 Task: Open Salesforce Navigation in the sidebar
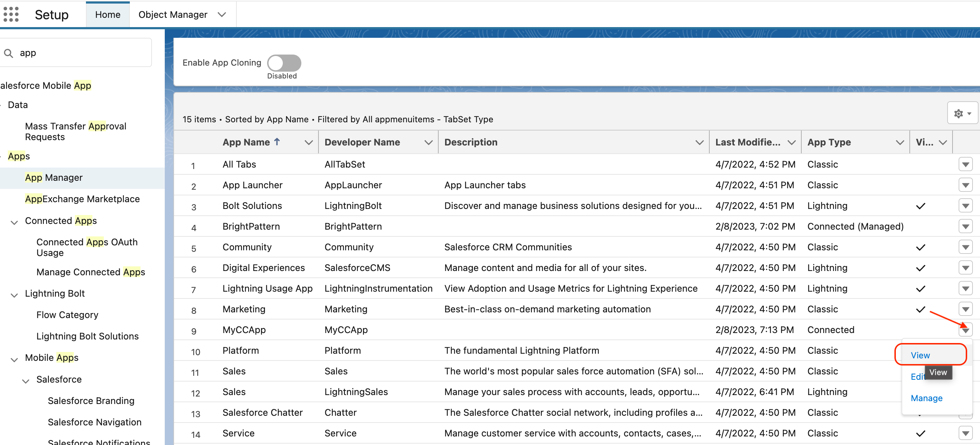point(95,422)
